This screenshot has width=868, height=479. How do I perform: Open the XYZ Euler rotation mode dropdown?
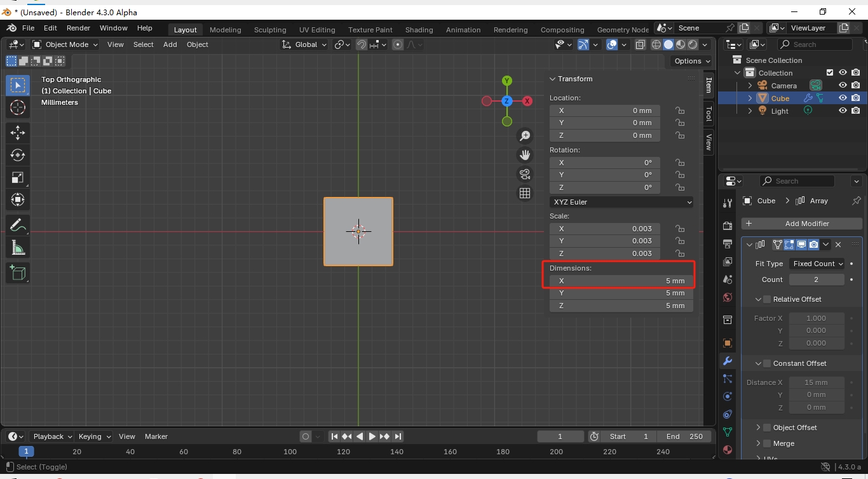click(x=621, y=202)
